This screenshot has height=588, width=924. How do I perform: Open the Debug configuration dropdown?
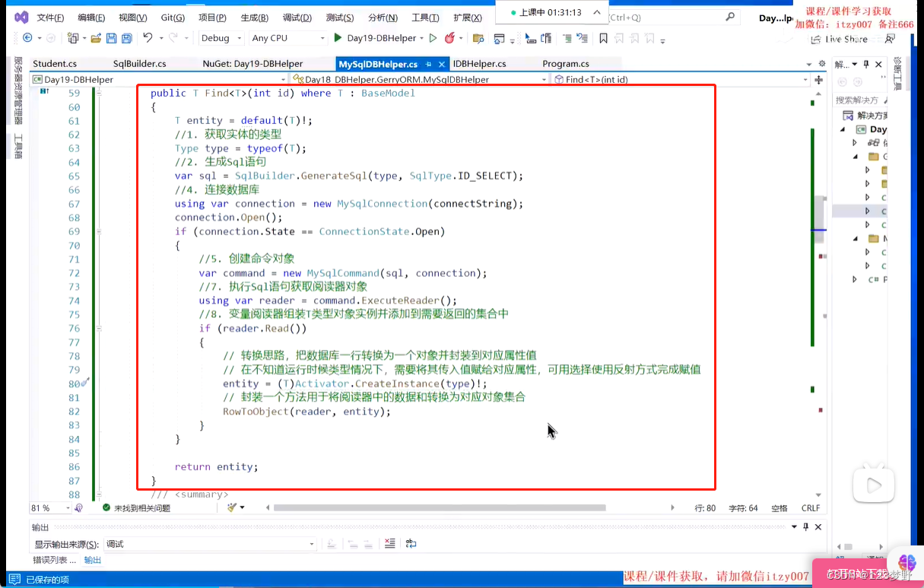point(221,37)
